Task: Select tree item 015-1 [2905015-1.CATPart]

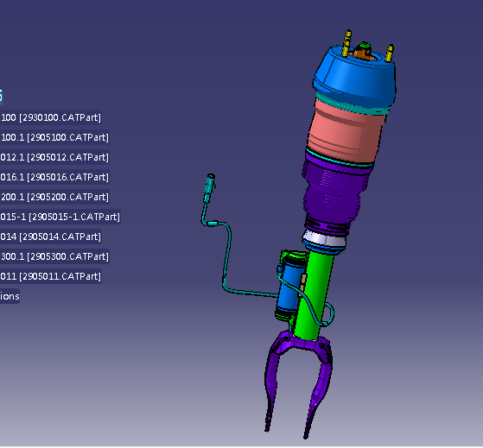Action: pyautogui.click(x=60, y=217)
